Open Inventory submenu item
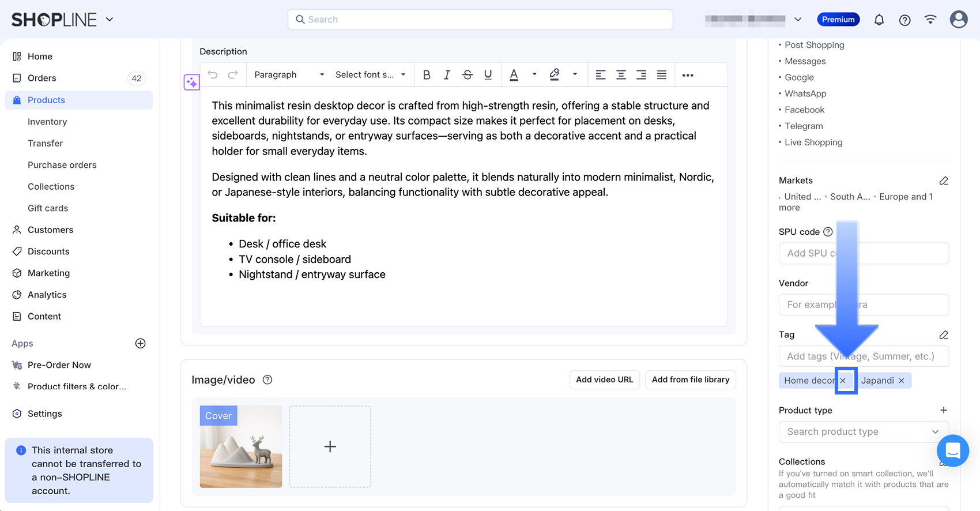Viewport: 980px width, 511px height. [x=47, y=122]
